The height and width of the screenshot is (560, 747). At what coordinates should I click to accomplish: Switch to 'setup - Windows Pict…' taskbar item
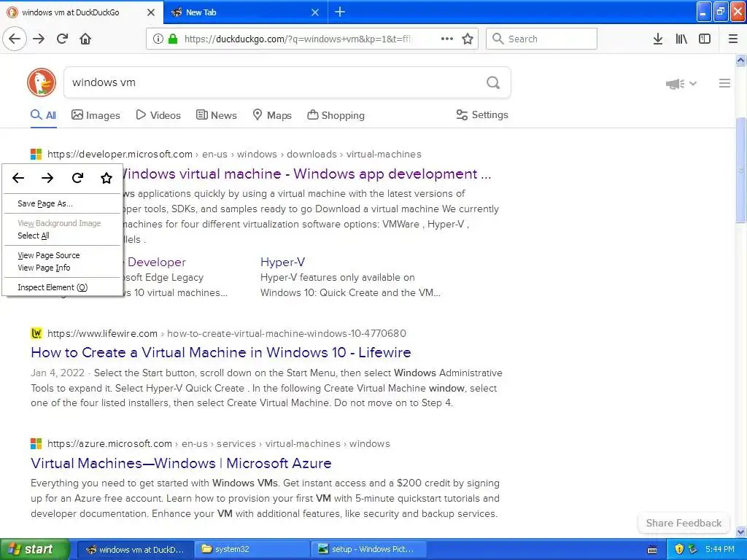pos(368,549)
